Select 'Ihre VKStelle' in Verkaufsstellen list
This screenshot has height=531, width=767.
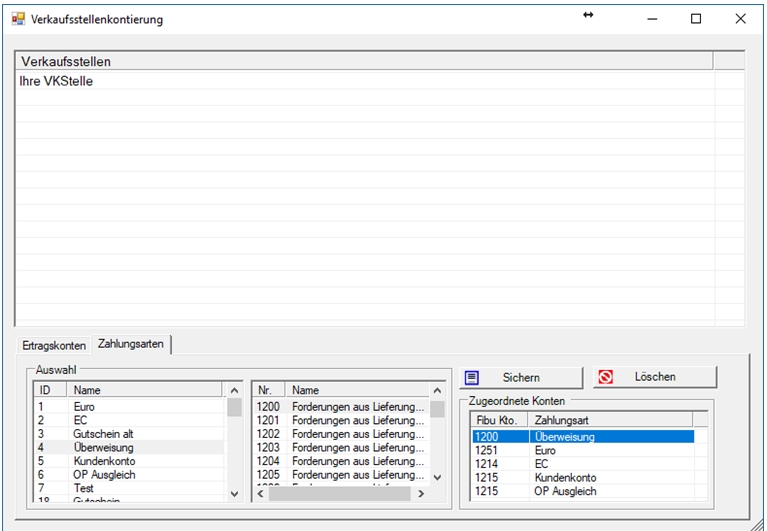pyautogui.click(x=57, y=81)
